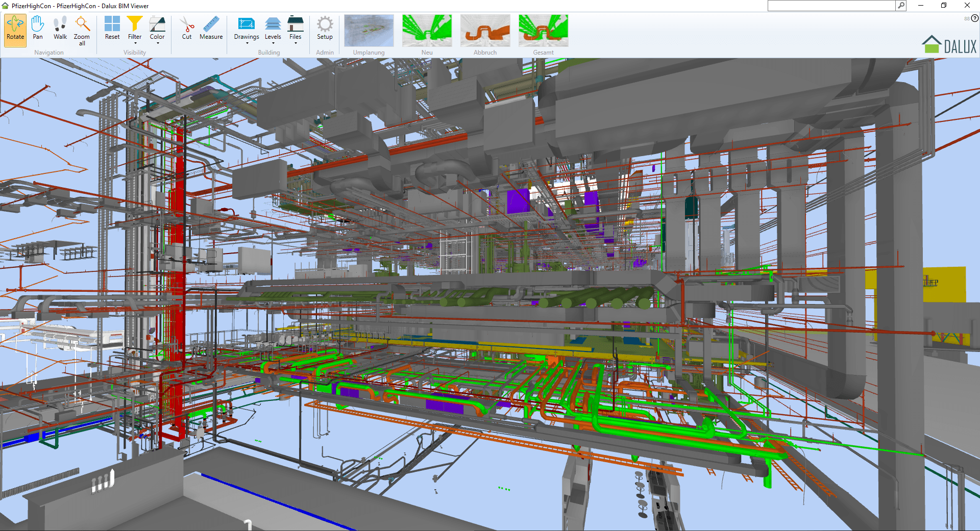
Task: Load the Abbruch view thumbnail
Action: coord(485,31)
